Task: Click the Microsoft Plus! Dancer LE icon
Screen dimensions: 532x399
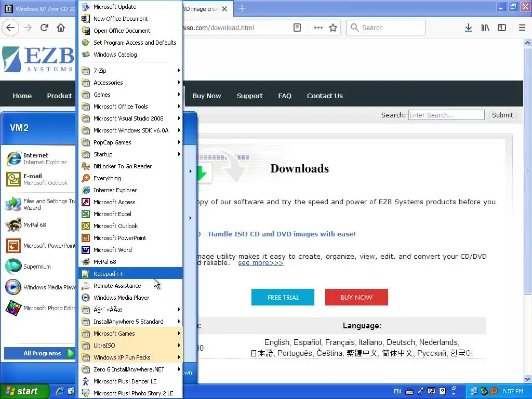Action: coord(86,381)
